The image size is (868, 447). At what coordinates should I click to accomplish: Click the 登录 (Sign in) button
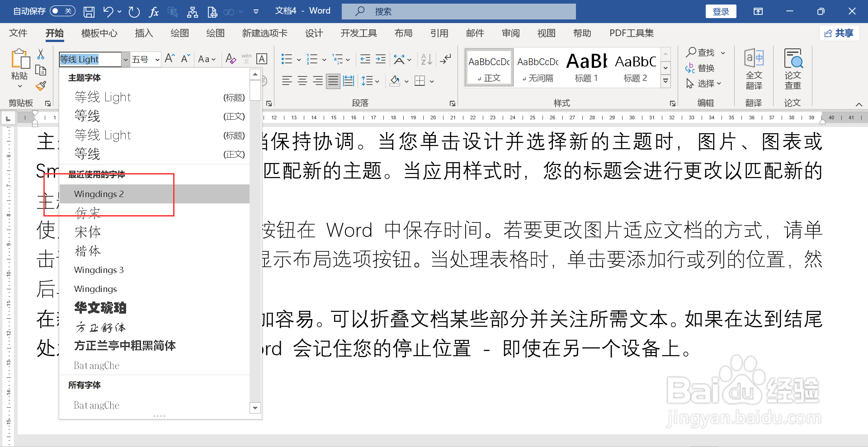[721, 11]
